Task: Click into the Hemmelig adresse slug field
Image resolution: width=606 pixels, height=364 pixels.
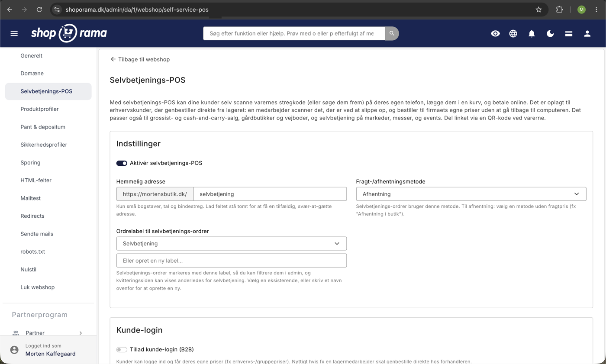Action: pyautogui.click(x=270, y=194)
